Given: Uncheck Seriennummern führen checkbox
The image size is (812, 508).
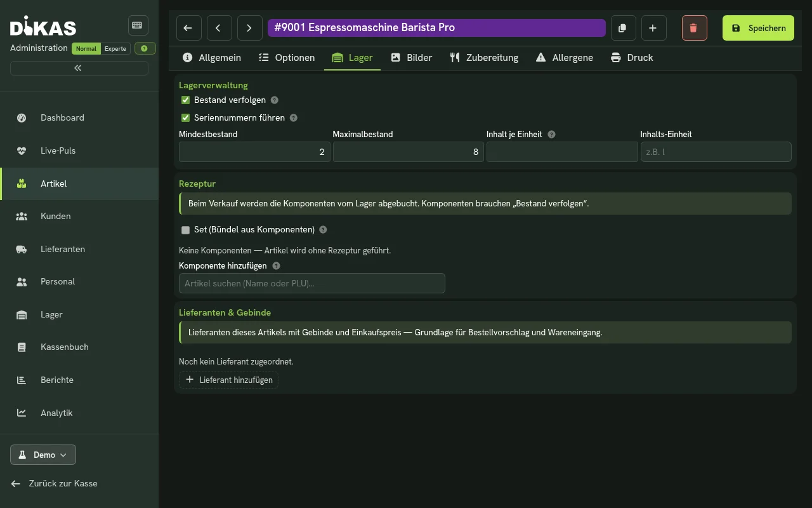Looking at the screenshot, I should (186, 117).
